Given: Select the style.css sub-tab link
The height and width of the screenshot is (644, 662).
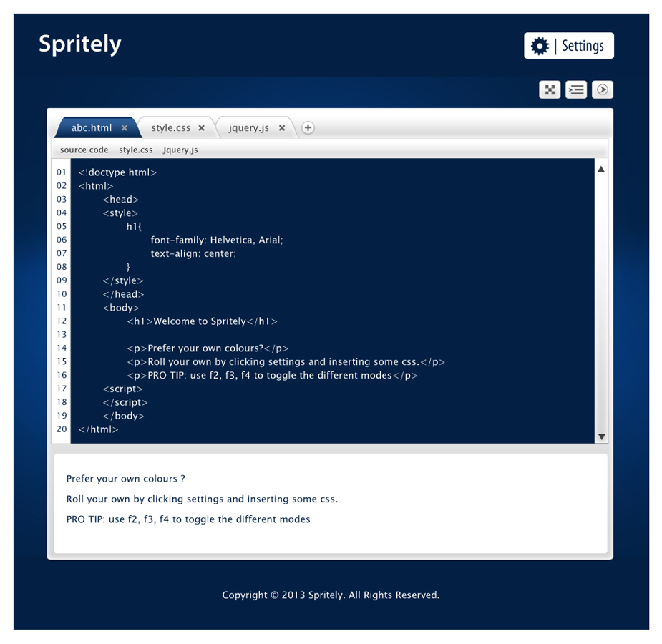Looking at the screenshot, I should (x=135, y=150).
